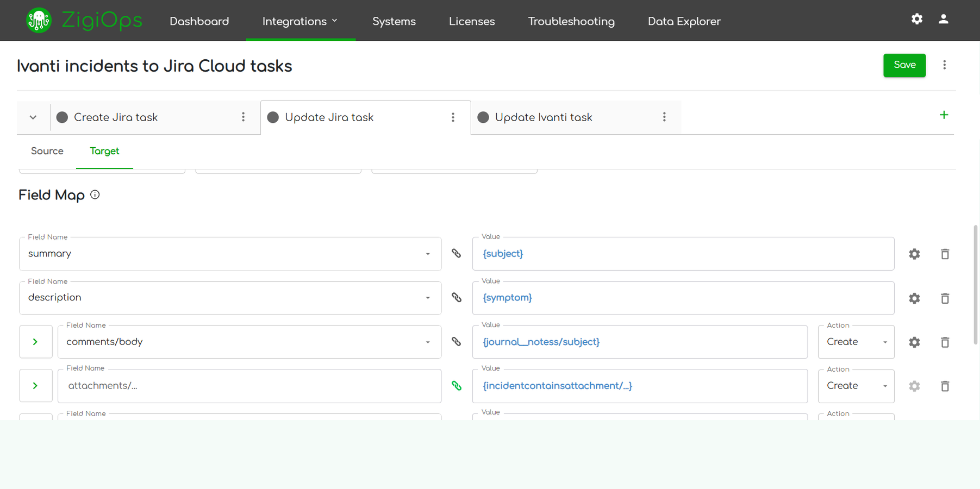This screenshot has width=980, height=489.
Task: Click green link icon for attachments field
Action: (457, 386)
